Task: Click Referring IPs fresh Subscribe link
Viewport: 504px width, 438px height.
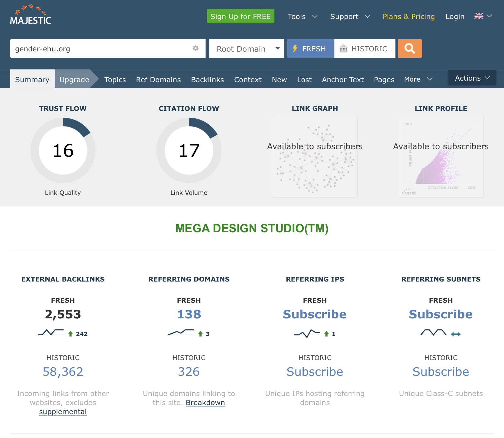Action: coord(315,314)
